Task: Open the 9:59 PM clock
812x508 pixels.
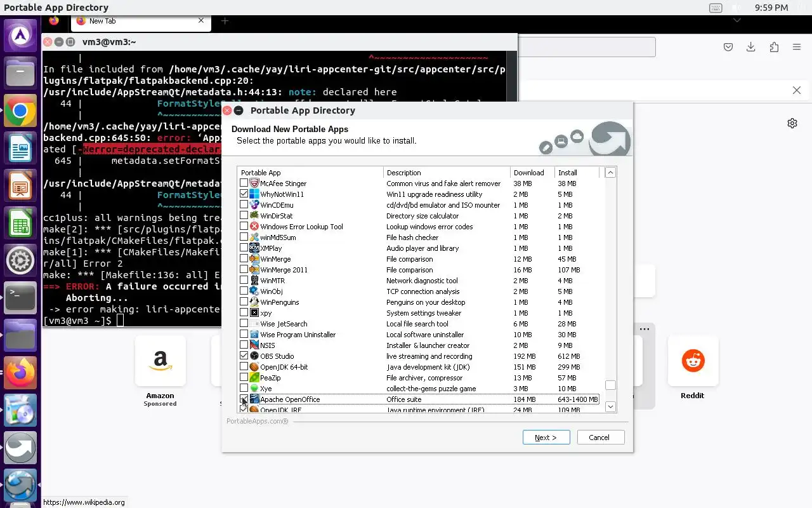Action: point(771,8)
